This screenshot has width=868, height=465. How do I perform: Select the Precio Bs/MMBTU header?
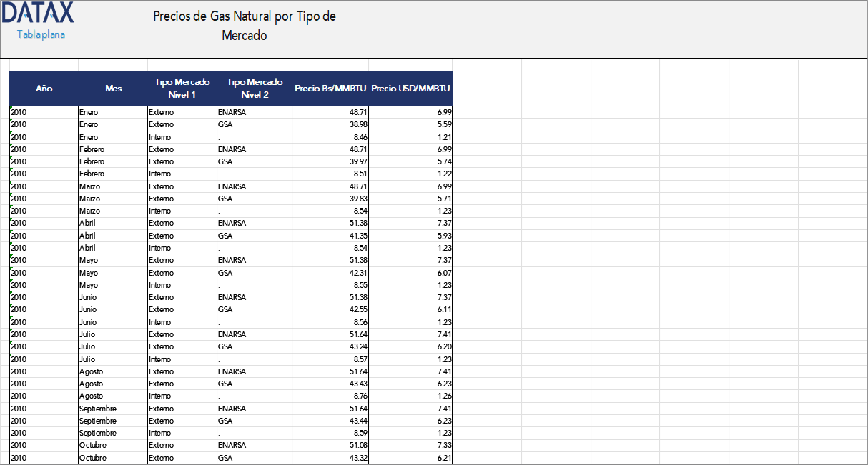330,89
